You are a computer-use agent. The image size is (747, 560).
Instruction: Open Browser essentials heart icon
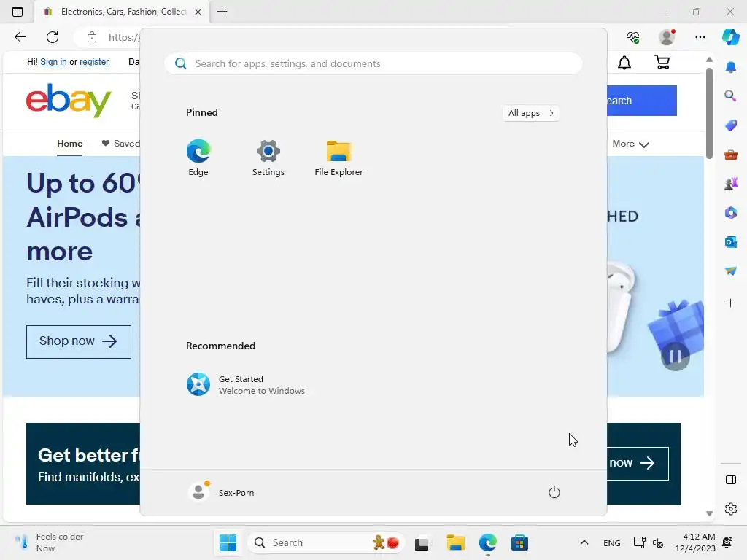click(633, 37)
